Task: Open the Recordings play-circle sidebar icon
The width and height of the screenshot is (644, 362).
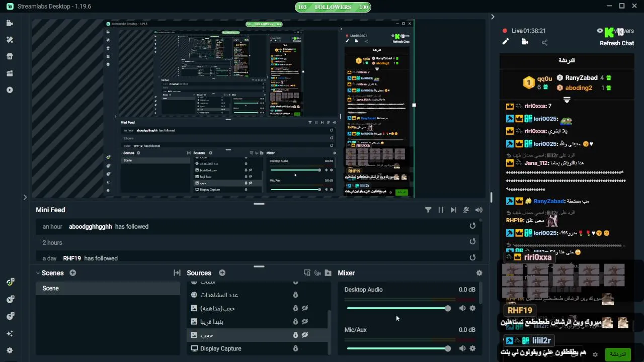Action: pos(10,90)
